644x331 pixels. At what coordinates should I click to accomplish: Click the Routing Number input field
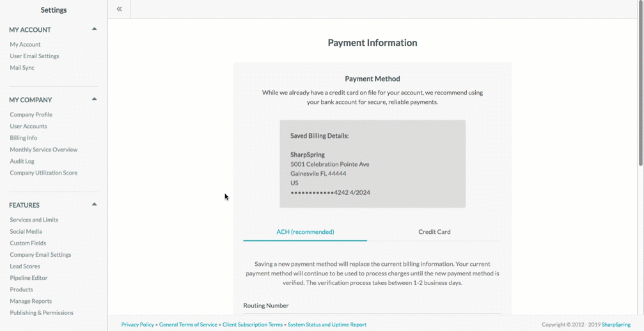coord(372,314)
